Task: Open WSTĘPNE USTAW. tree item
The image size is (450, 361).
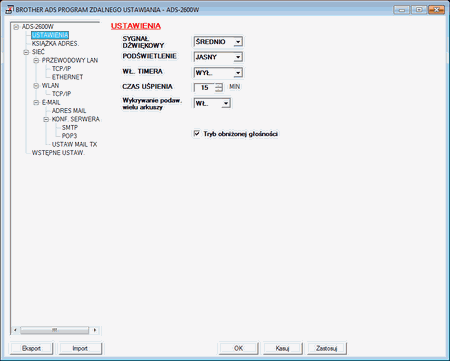Action: pyautogui.click(x=58, y=153)
